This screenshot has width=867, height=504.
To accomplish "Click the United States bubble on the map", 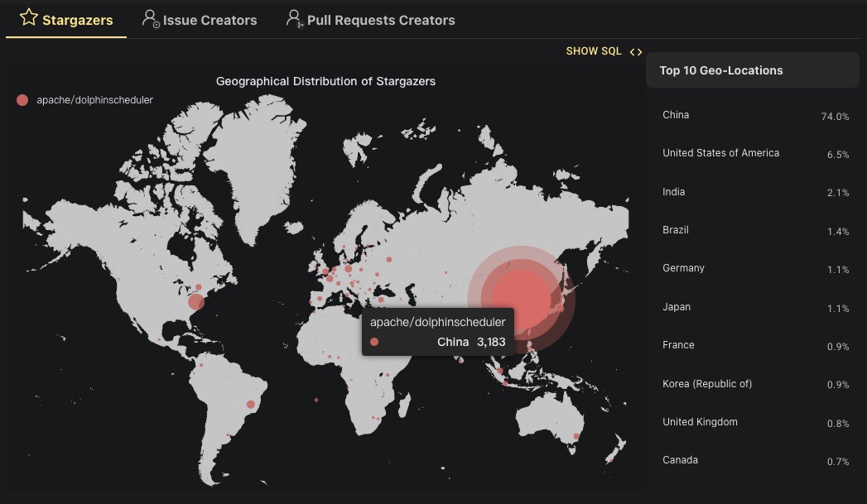I will pyautogui.click(x=196, y=302).
